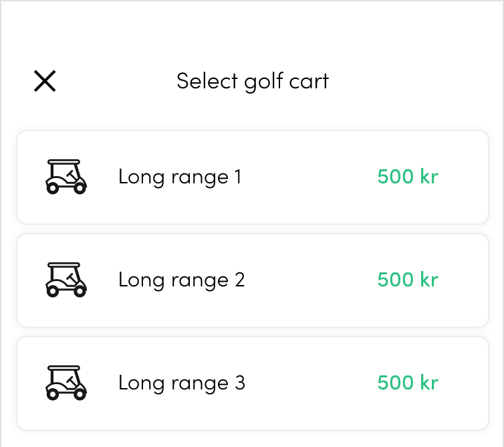The width and height of the screenshot is (504, 447).
Task: Click the Long range 2 cart icon
Action: (66, 280)
